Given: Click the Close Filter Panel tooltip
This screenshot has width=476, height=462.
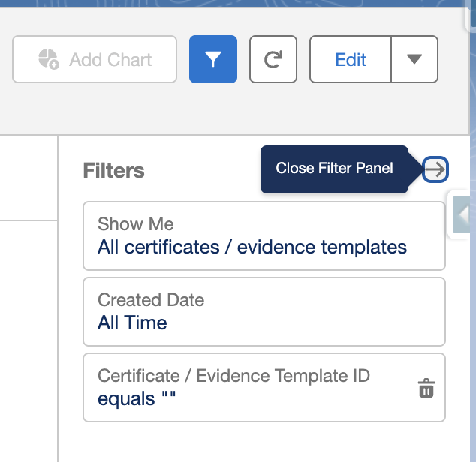Looking at the screenshot, I should 334,169.
